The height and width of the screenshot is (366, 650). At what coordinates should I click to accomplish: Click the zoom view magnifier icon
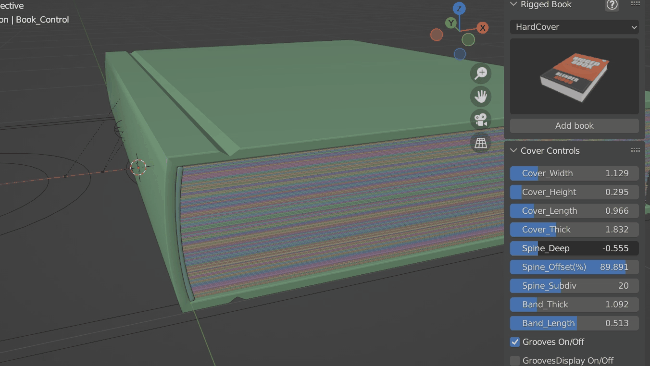480,73
